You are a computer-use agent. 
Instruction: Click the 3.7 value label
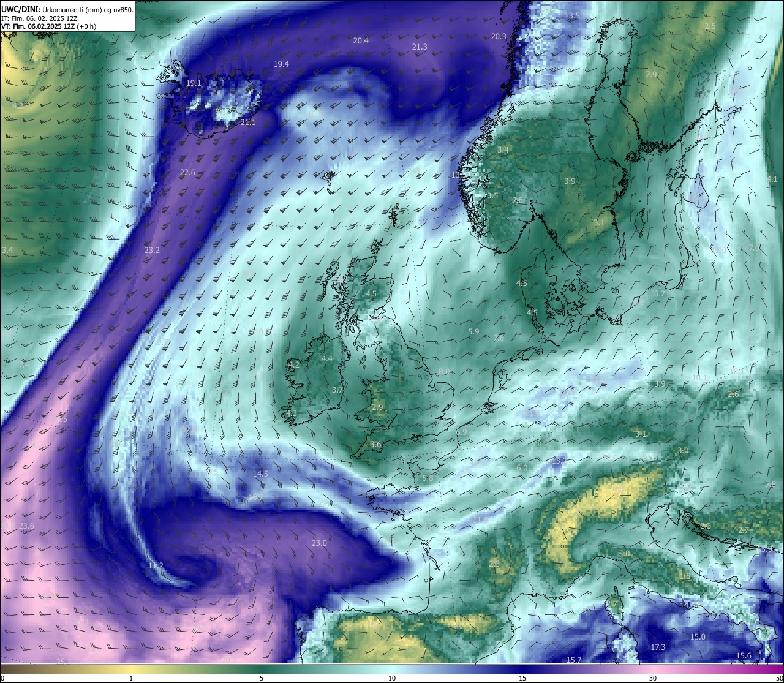337,390
